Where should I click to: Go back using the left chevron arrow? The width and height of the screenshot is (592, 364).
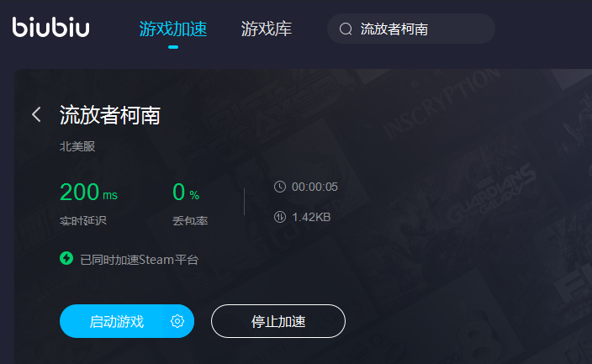[37, 114]
